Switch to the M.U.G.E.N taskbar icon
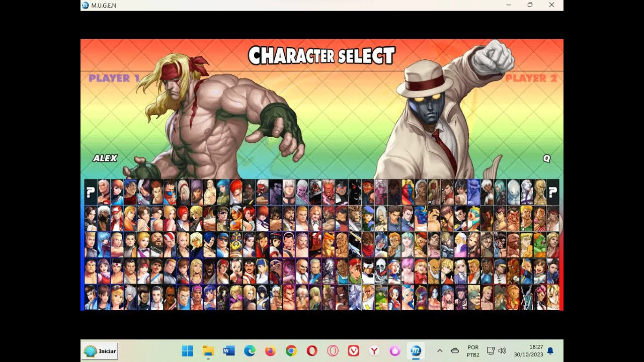This screenshot has height=362, width=644. click(x=416, y=351)
